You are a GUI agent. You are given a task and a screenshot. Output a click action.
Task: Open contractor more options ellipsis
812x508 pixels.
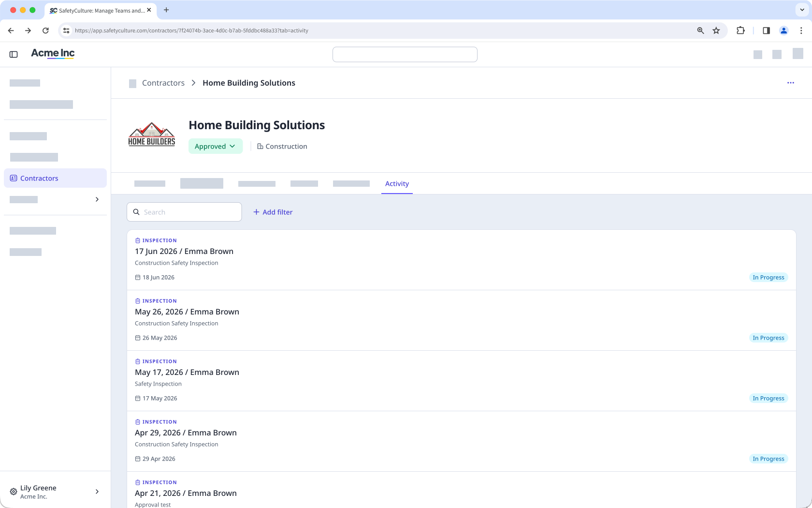791,83
